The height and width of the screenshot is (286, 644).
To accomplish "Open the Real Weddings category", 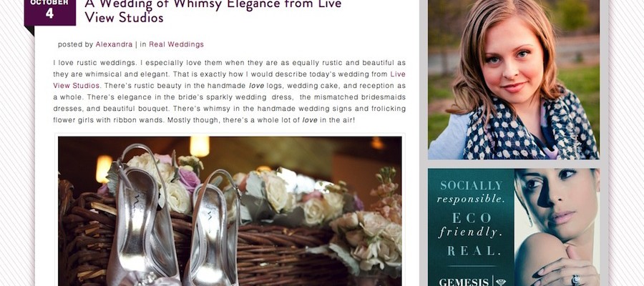I will 176,44.
